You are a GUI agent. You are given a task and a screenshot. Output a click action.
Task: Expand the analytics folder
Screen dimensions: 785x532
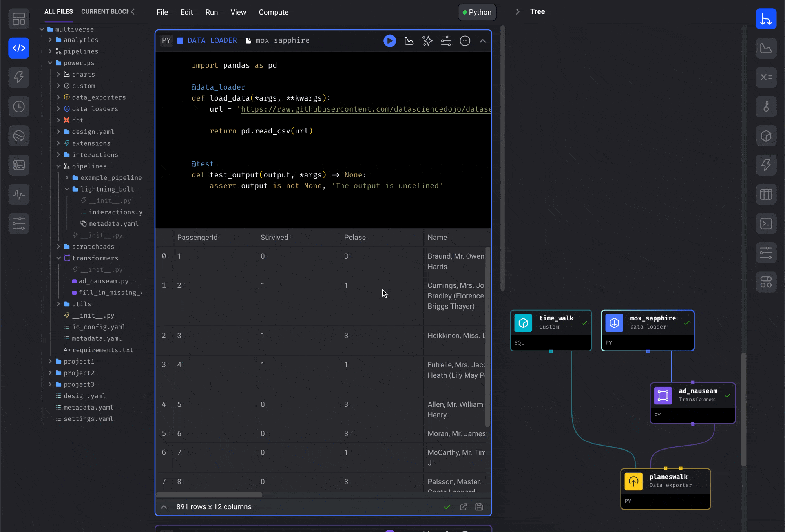50,40
